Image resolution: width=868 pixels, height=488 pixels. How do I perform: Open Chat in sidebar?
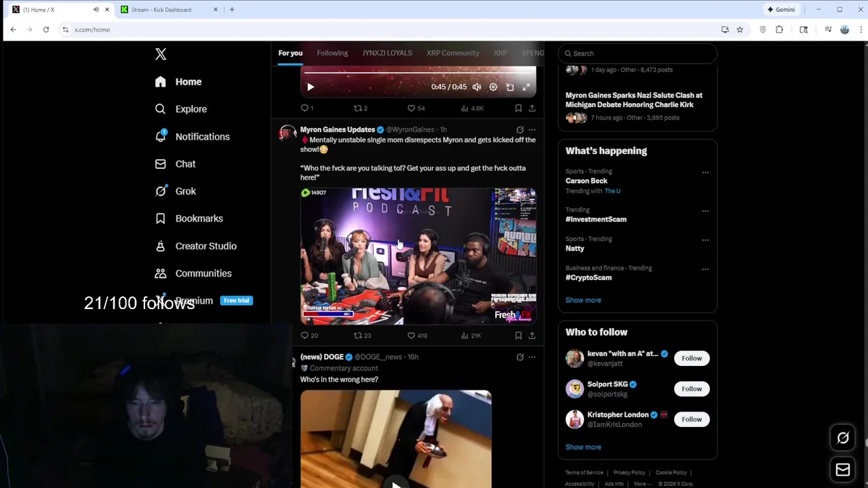coord(175,164)
